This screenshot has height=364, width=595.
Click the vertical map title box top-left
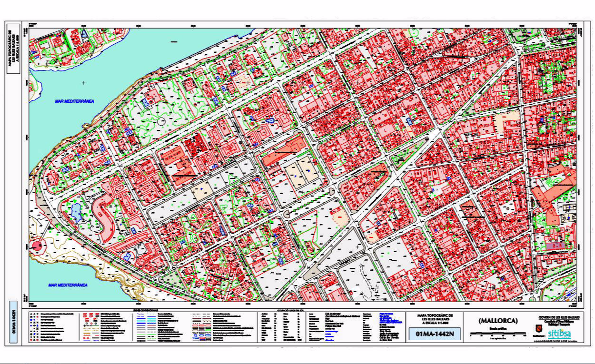[x=13, y=47]
